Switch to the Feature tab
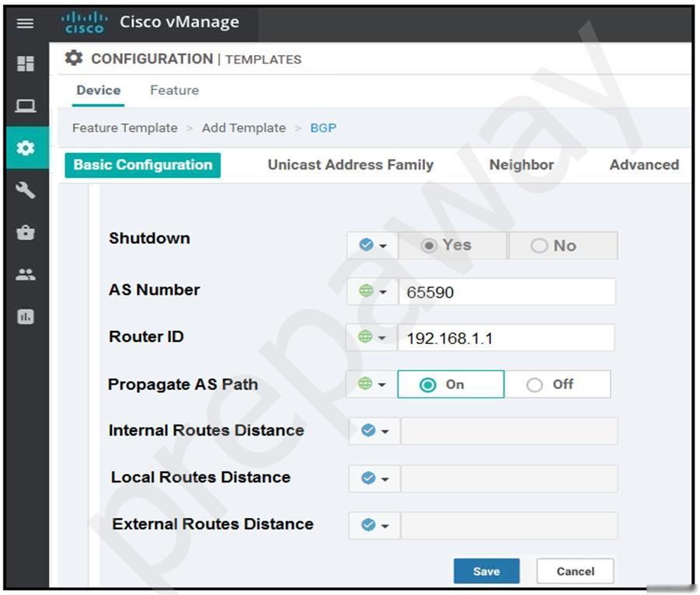The height and width of the screenshot is (595, 700). click(x=175, y=90)
